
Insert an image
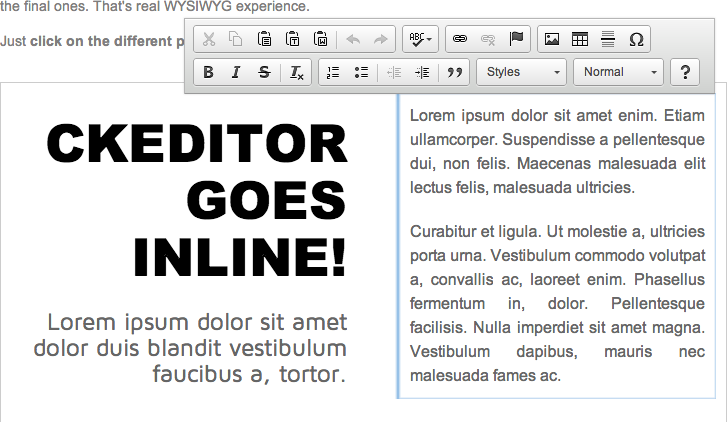552,39
